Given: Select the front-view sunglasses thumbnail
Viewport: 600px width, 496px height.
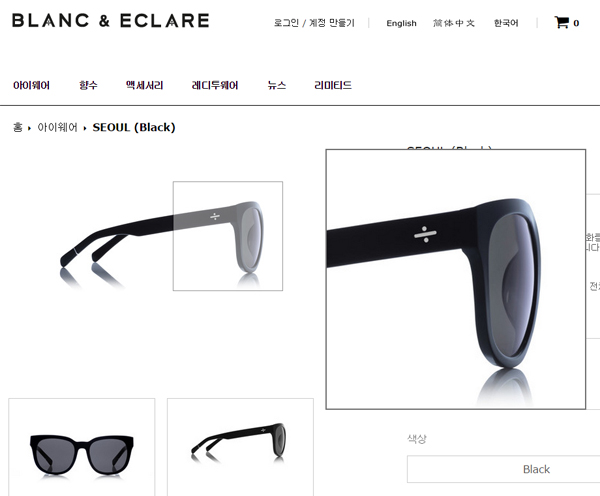Looking at the screenshot, I should pyautogui.click(x=82, y=447).
